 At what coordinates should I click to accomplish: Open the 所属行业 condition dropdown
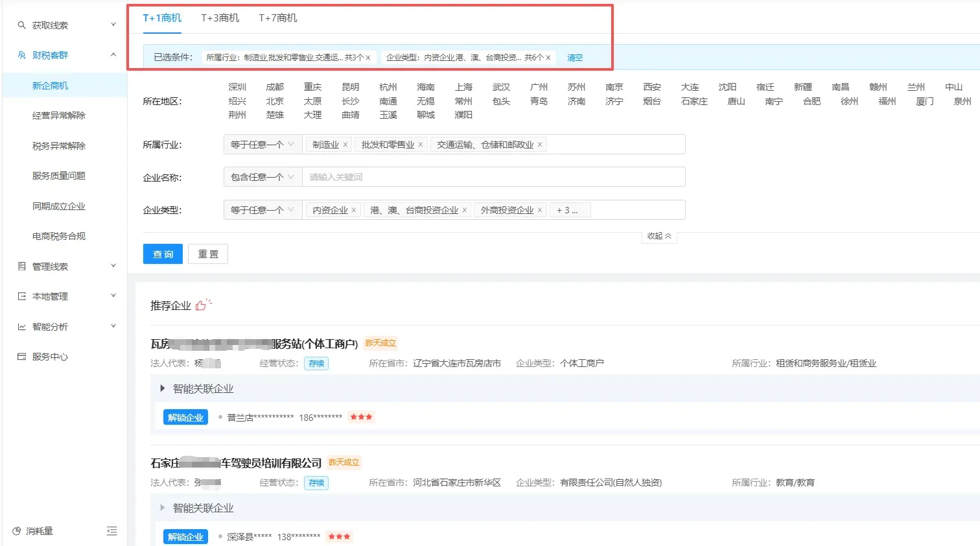coord(262,145)
